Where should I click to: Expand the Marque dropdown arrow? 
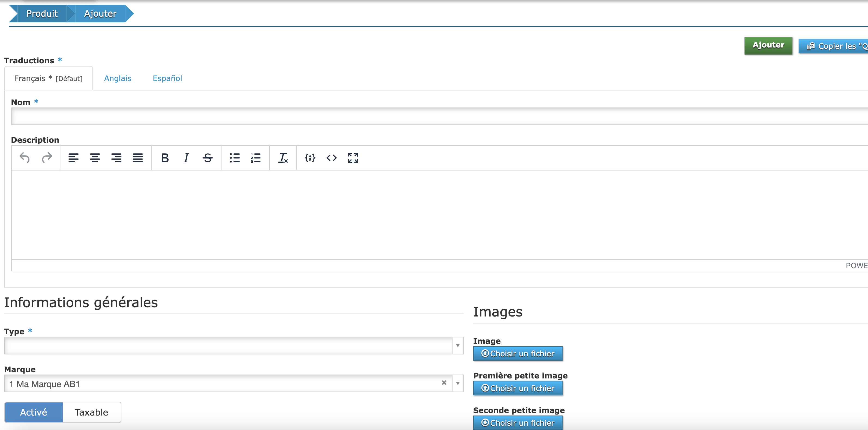(458, 383)
